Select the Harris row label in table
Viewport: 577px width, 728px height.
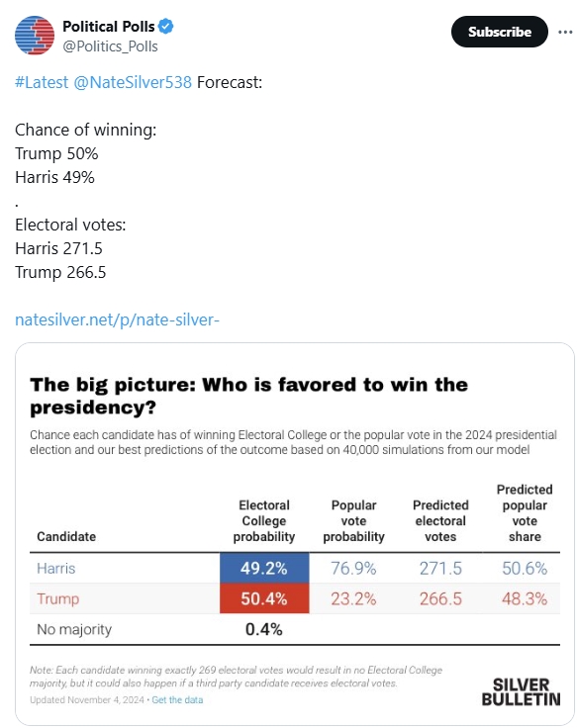coord(55,569)
